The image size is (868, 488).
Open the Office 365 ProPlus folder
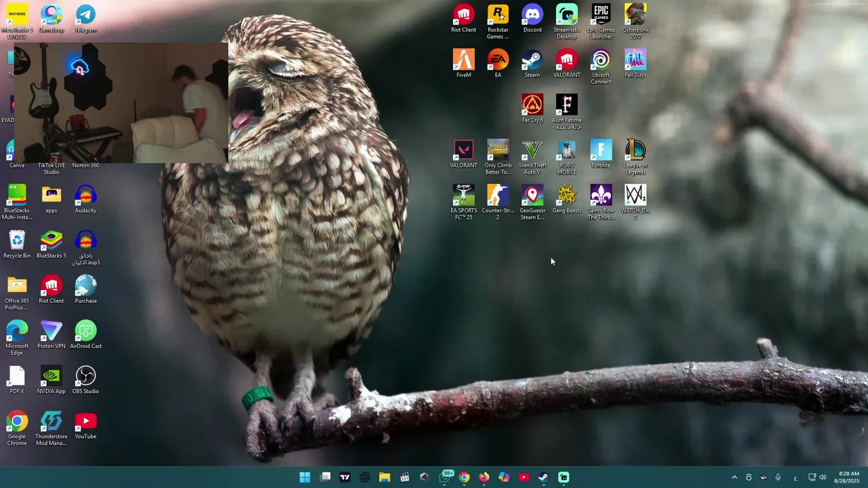(17, 293)
